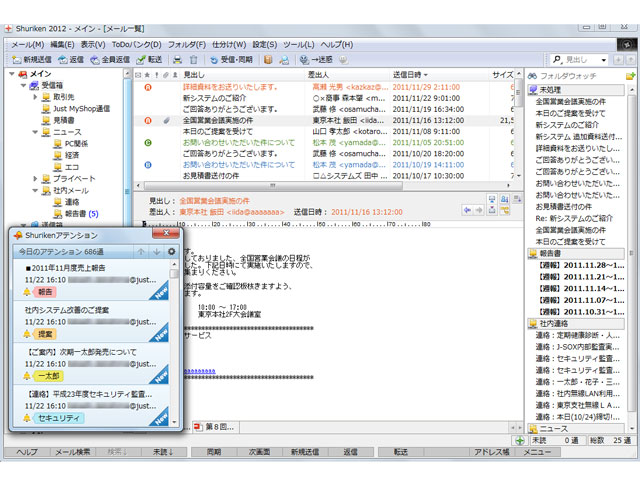Image resolution: width=640 pixels, height=480 pixels.
Task: Select 【週報】2011.11.28 entry
Action: coord(582,265)
